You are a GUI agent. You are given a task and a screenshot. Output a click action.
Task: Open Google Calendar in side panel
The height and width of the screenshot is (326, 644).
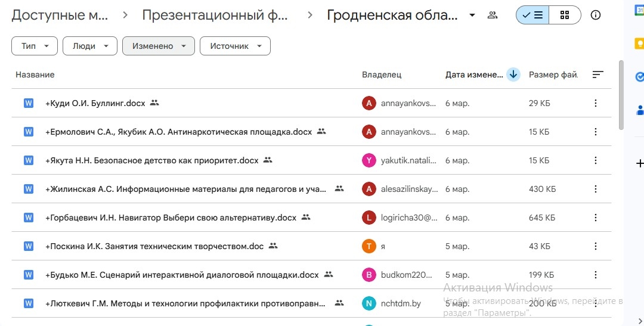click(x=639, y=10)
